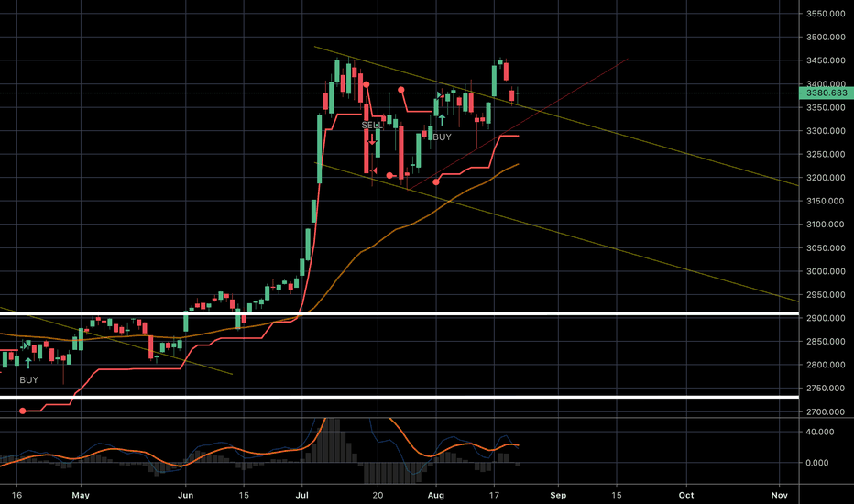Click the 40.000 indicator scale label

[820, 432]
